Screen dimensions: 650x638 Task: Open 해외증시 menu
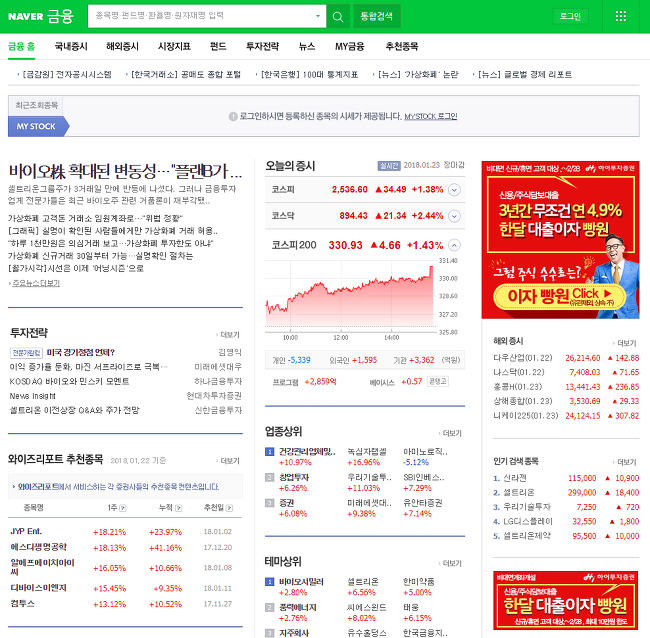click(x=122, y=46)
